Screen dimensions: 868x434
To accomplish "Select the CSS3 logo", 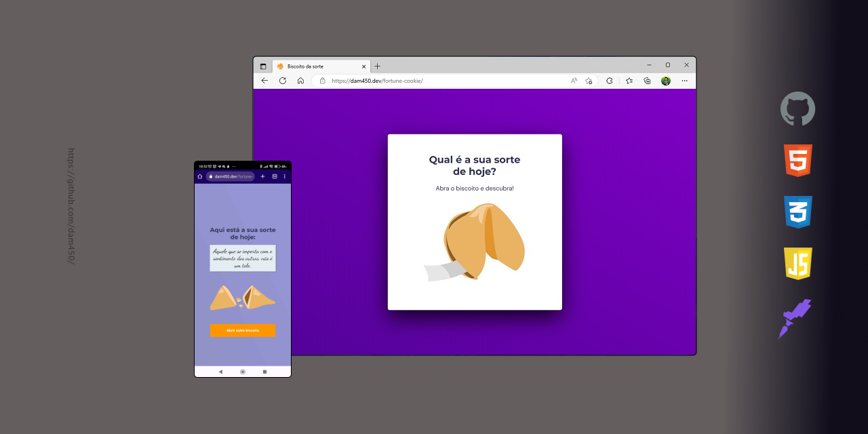I will 797,212.
